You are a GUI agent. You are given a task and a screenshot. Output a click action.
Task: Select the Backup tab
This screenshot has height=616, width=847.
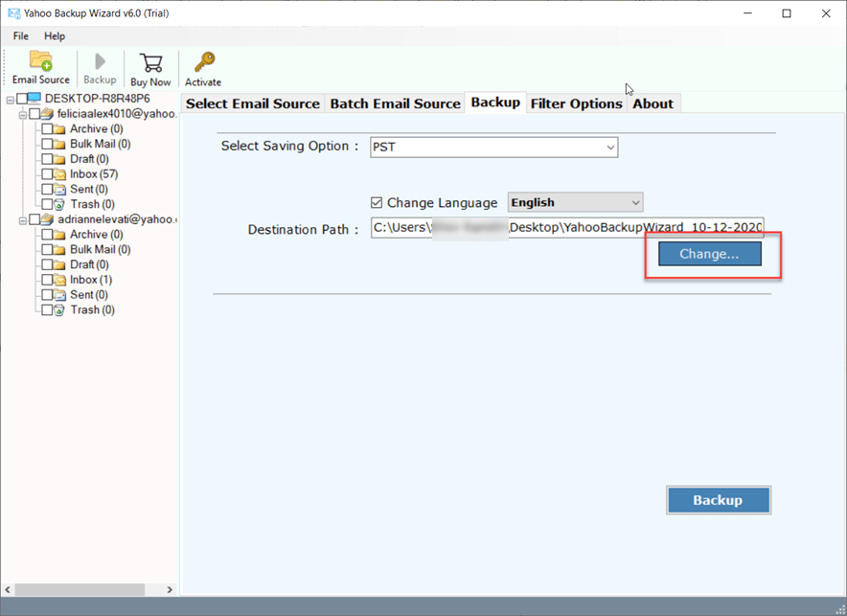[x=495, y=103]
